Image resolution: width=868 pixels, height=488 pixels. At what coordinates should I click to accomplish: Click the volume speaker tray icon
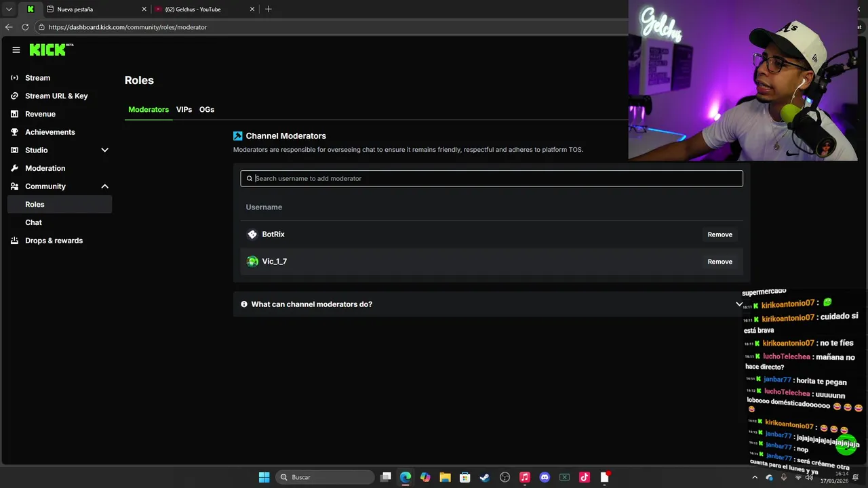pyautogui.click(x=809, y=477)
